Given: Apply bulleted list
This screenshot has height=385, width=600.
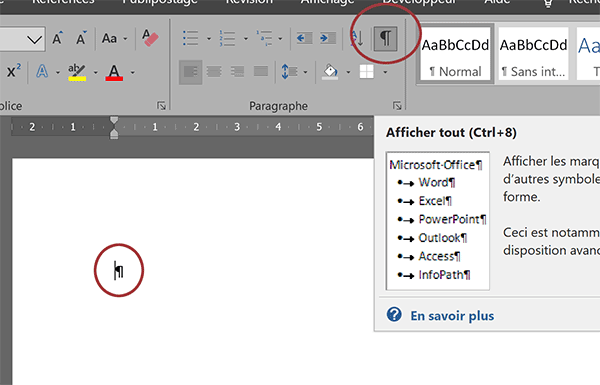Looking at the screenshot, I should coord(191,38).
